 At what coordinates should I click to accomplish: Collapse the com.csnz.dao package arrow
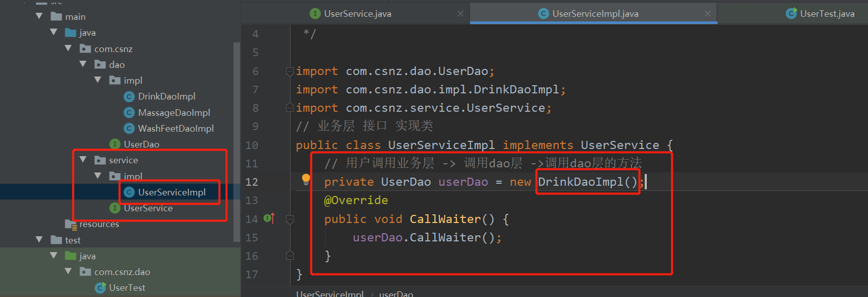[x=68, y=271]
